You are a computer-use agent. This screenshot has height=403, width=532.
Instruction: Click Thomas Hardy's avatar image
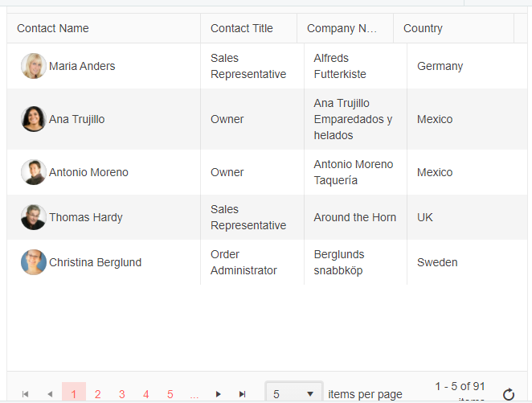[x=34, y=217]
